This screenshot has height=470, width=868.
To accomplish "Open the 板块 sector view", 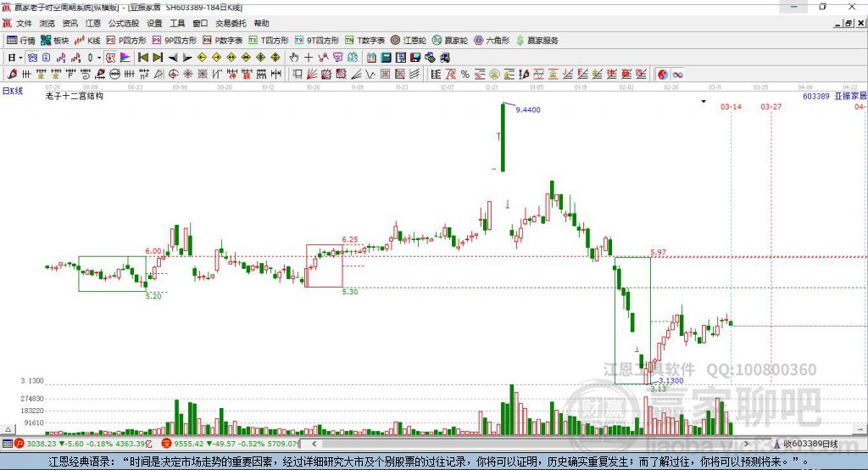I will click(55, 41).
